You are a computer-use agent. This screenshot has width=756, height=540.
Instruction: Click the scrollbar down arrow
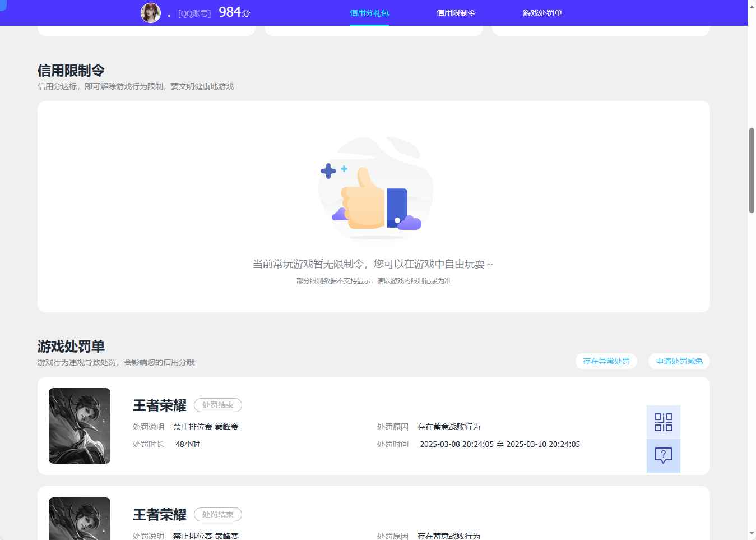pos(752,533)
